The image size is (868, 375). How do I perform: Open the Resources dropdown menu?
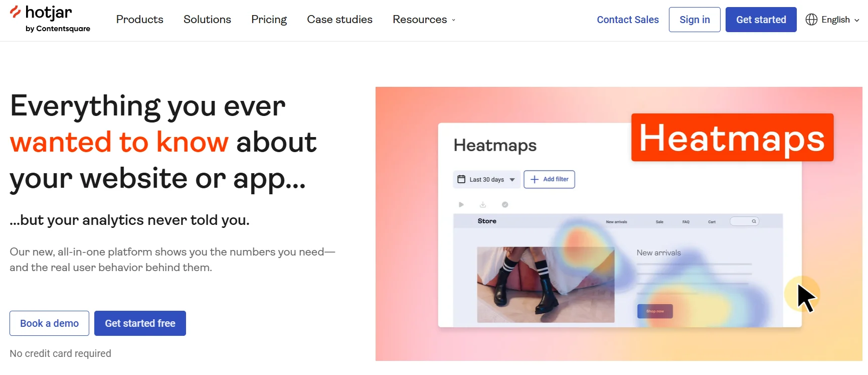point(424,20)
